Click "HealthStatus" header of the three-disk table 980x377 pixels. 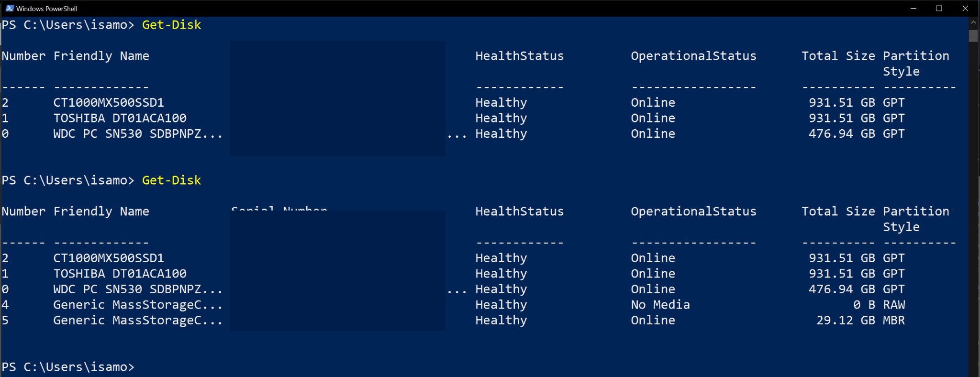[520, 56]
